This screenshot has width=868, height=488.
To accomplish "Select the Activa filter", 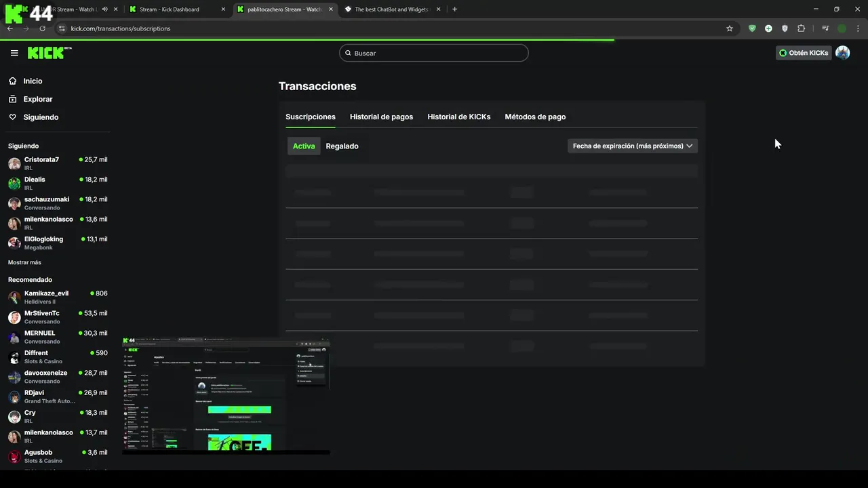I will pyautogui.click(x=304, y=146).
